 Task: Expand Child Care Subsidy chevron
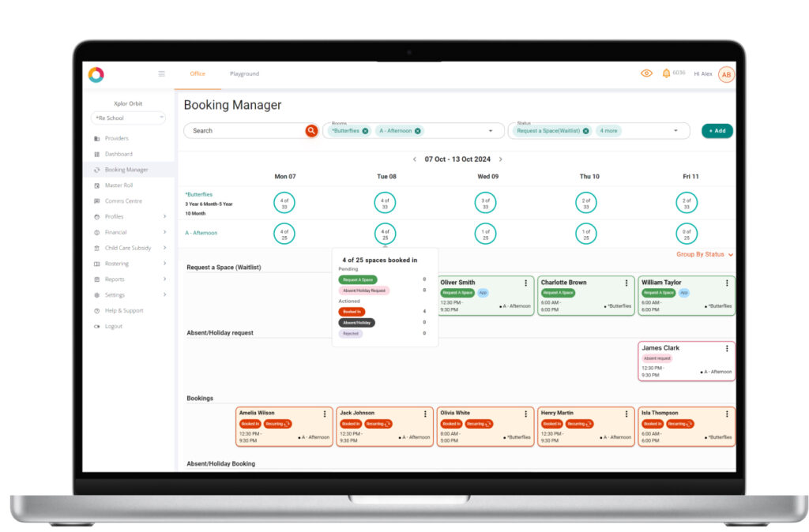[x=164, y=248]
